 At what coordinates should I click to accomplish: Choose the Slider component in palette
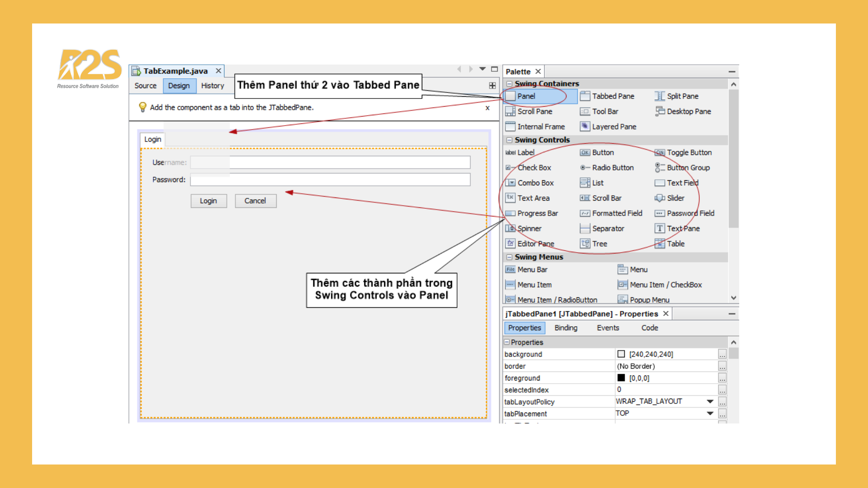pyautogui.click(x=660, y=198)
